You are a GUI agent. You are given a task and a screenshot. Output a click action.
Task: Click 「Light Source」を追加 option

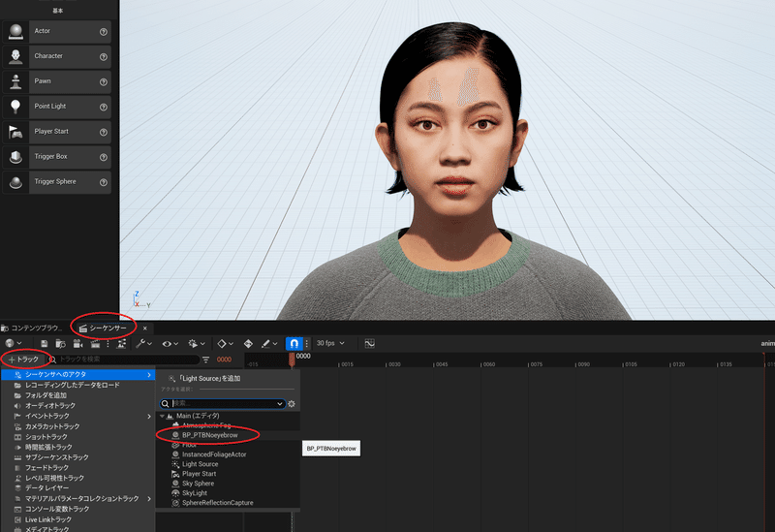(228, 379)
